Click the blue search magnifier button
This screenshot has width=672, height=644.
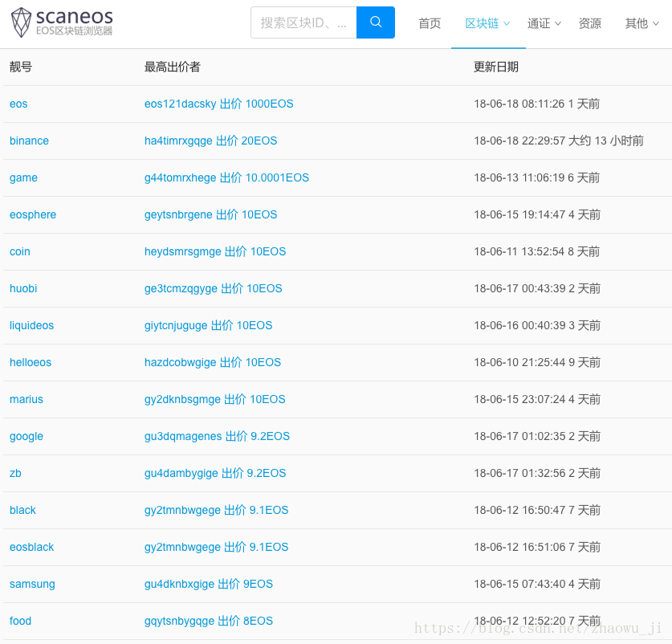click(376, 22)
